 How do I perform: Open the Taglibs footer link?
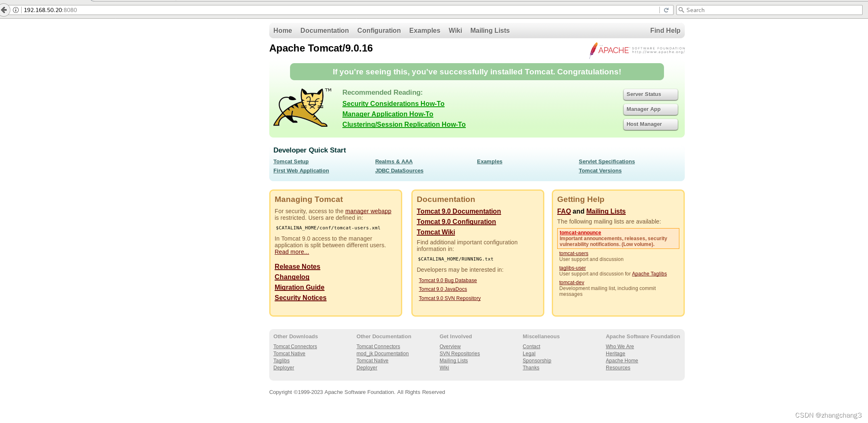[281, 361]
